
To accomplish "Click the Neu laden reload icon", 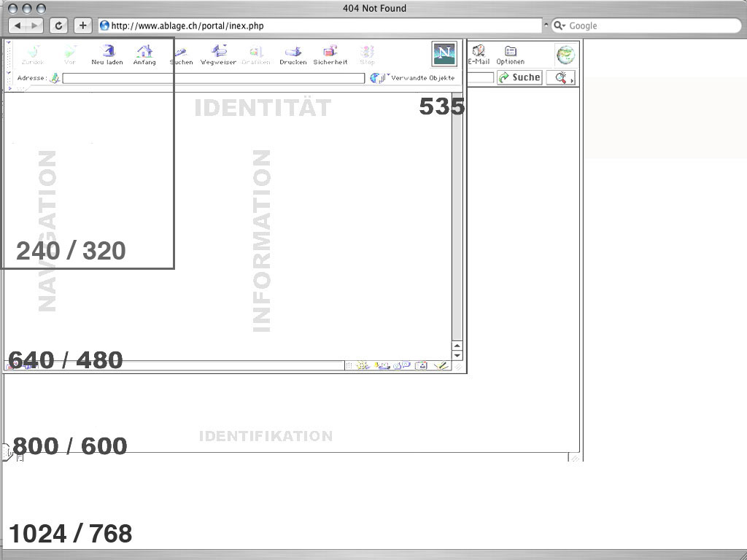I will coord(107,55).
